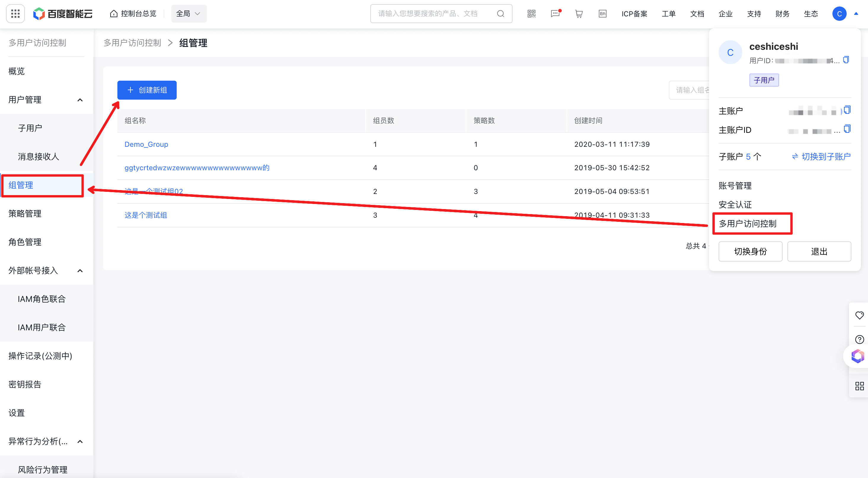Click the 切换身份 button
This screenshot has height=478, width=868.
coord(750,251)
